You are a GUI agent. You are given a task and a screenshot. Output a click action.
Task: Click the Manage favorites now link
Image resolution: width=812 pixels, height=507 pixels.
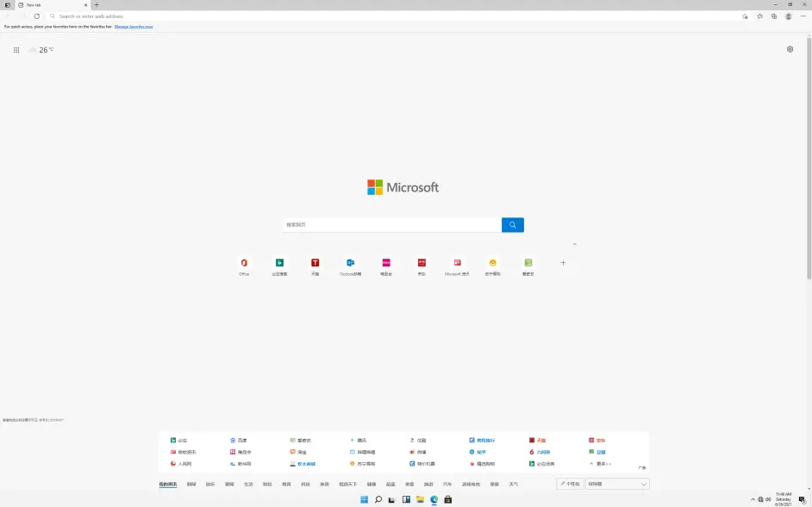tap(134, 27)
